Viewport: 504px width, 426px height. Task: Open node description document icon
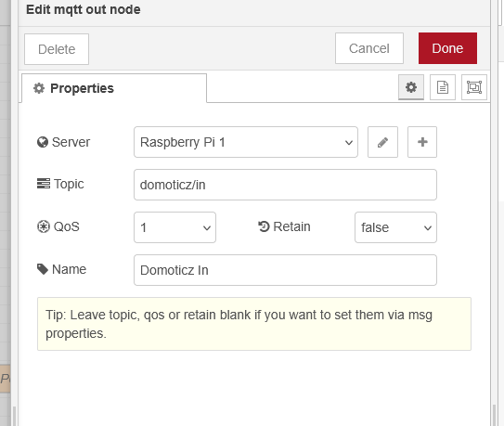pyautogui.click(x=443, y=87)
